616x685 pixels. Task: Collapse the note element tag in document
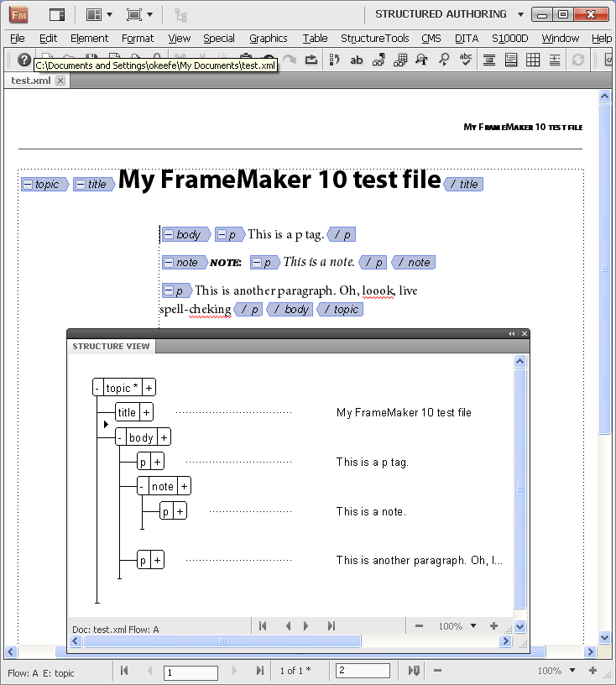pyautogui.click(x=169, y=263)
